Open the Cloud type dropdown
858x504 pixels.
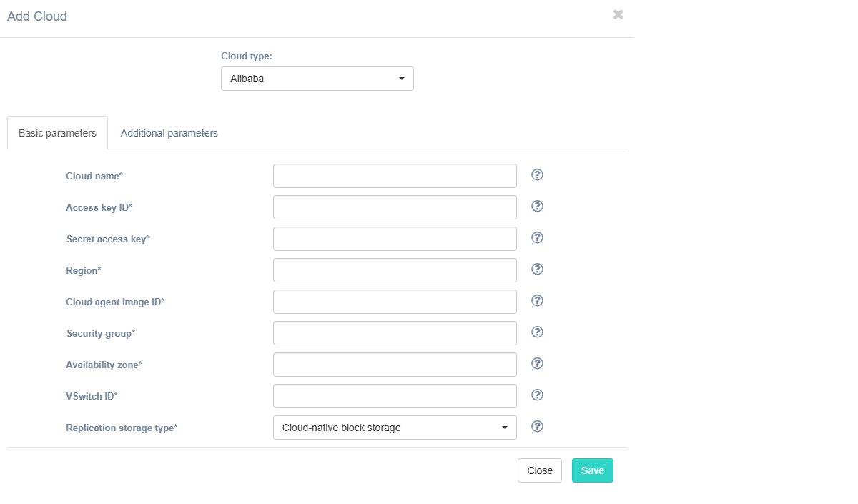coord(317,79)
